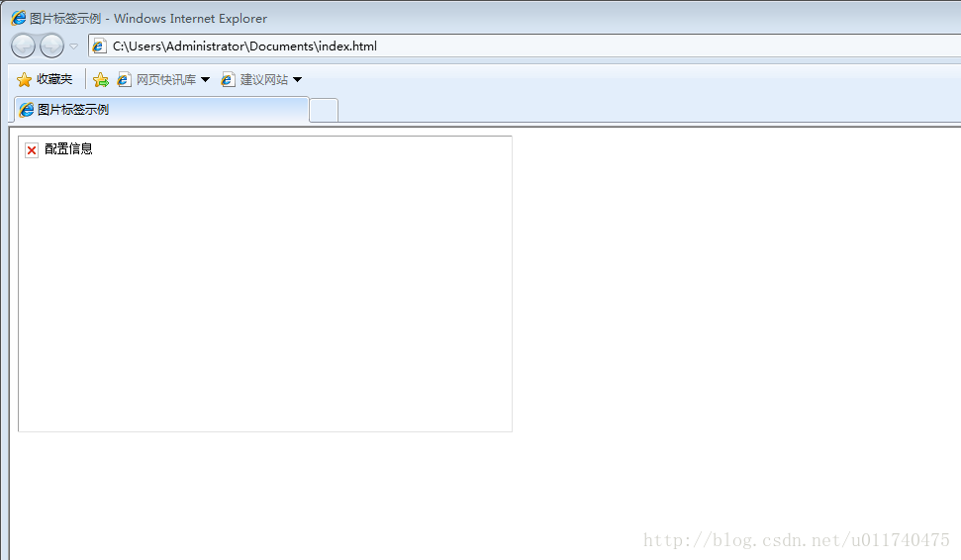The height and width of the screenshot is (560, 961).
Task: Select the 图片标签示例 tab
Action: click(x=161, y=110)
